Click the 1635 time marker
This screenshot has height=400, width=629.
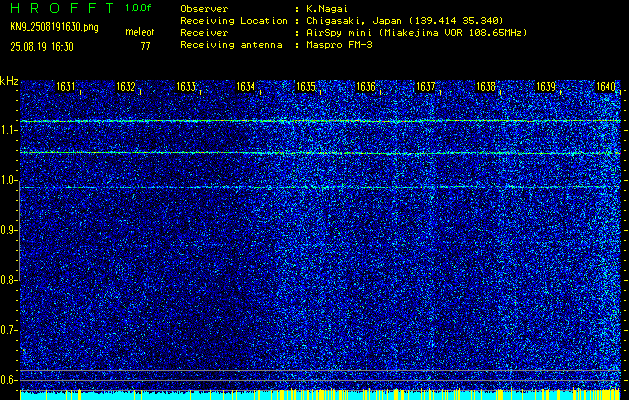point(306,86)
